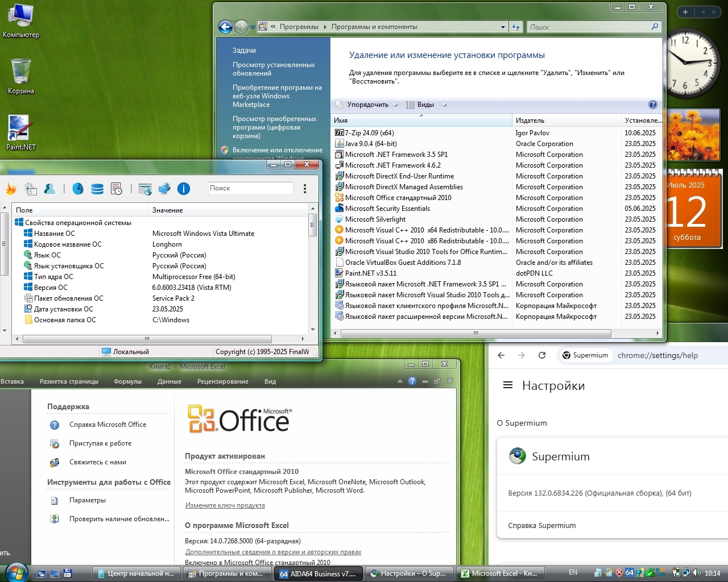Click the calendar gadget showing 12

pyautogui.click(x=693, y=209)
